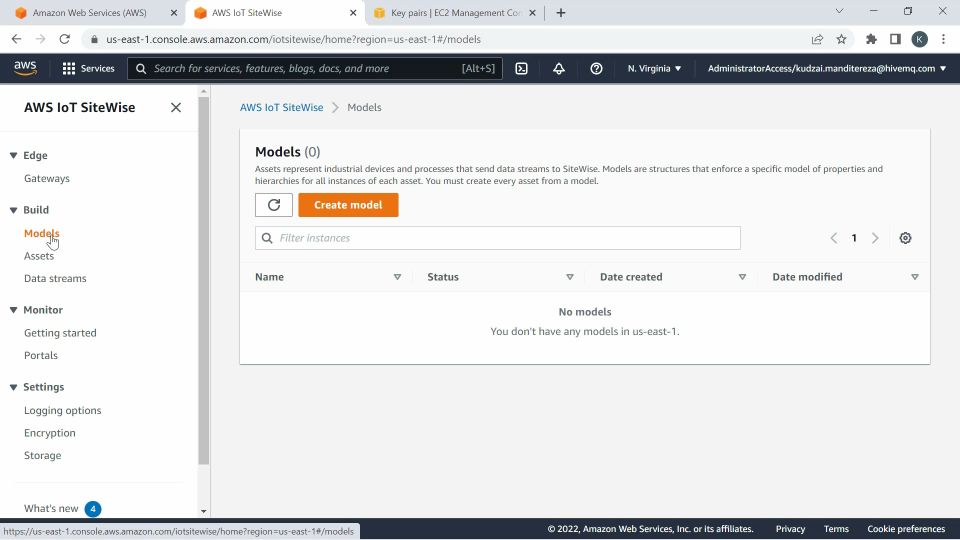Open Models in the sidebar

[x=42, y=233]
